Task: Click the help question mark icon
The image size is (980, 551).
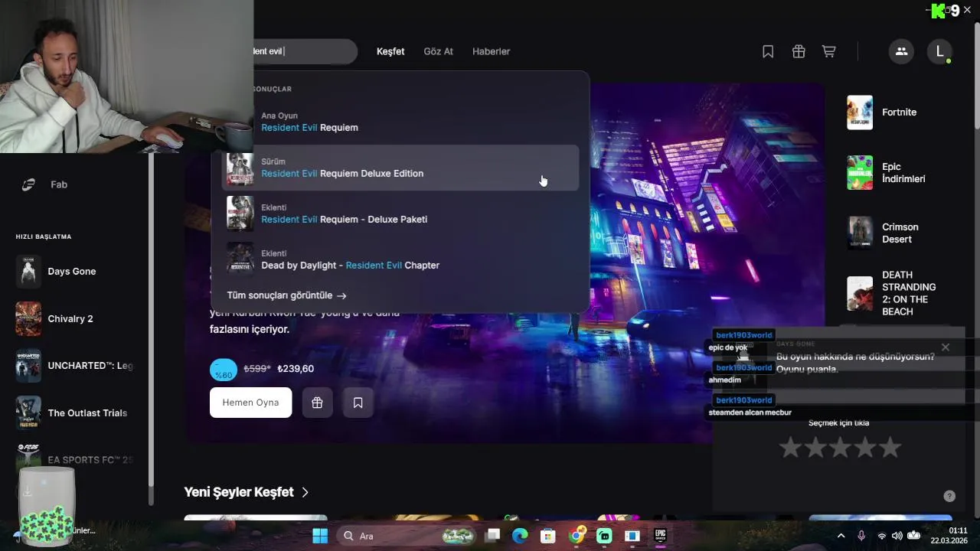Action: click(x=949, y=496)
